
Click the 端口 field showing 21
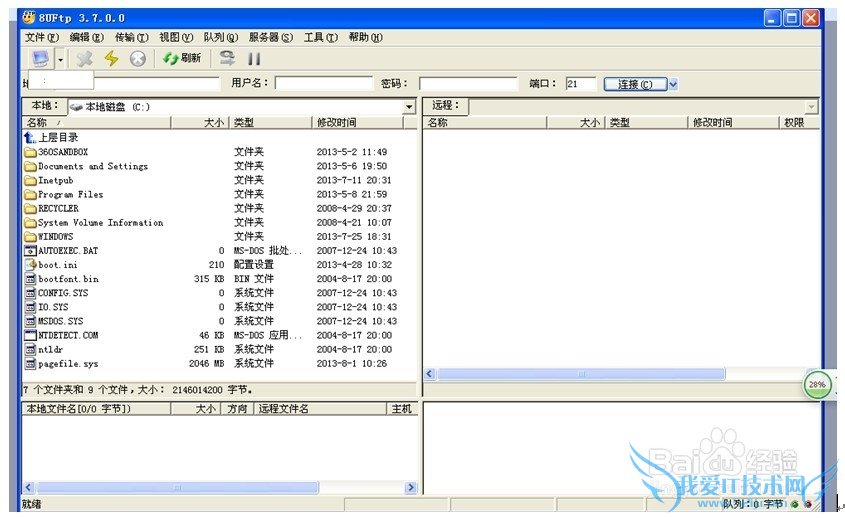580,84
